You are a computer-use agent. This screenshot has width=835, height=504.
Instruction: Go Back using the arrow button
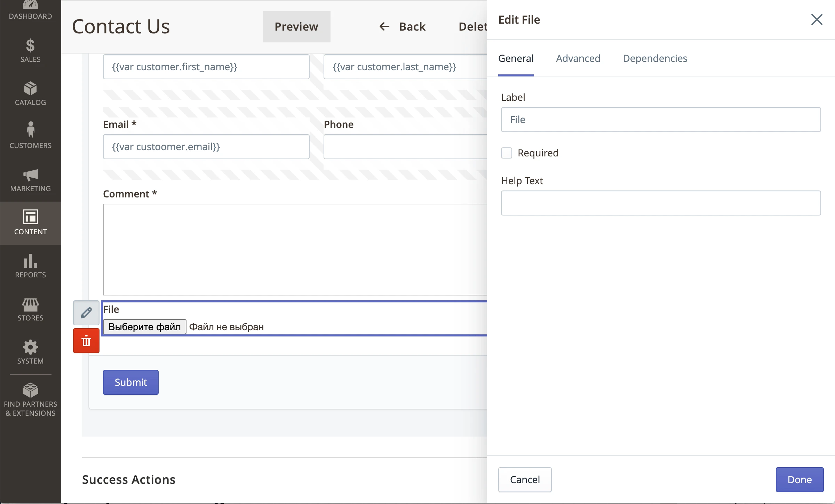tap(402, 26)
